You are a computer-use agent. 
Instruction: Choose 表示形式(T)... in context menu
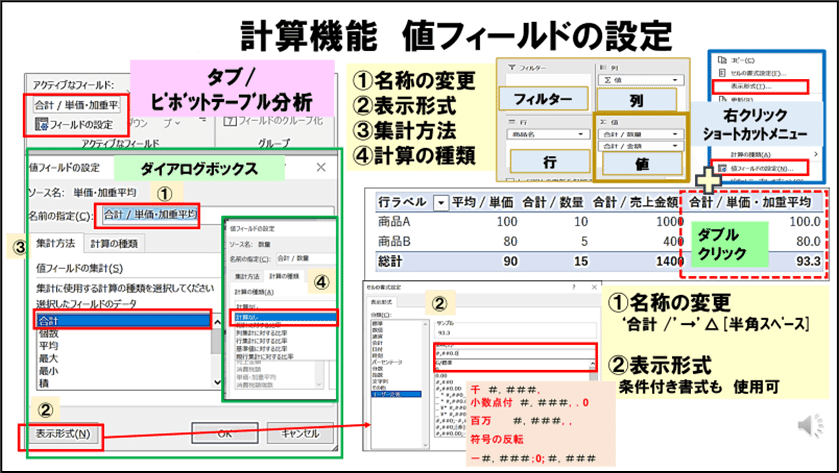750,86
